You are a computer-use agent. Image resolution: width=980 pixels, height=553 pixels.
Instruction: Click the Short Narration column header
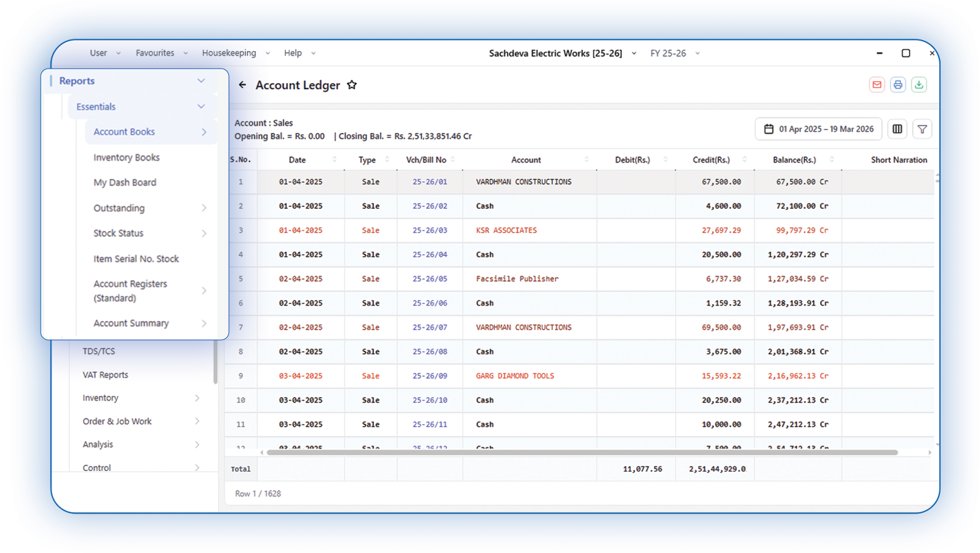(899, 160)
